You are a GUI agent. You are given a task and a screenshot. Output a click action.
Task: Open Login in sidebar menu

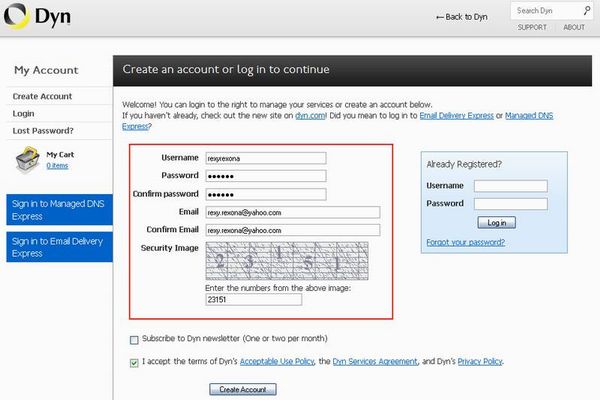click(x=23, y=114)
